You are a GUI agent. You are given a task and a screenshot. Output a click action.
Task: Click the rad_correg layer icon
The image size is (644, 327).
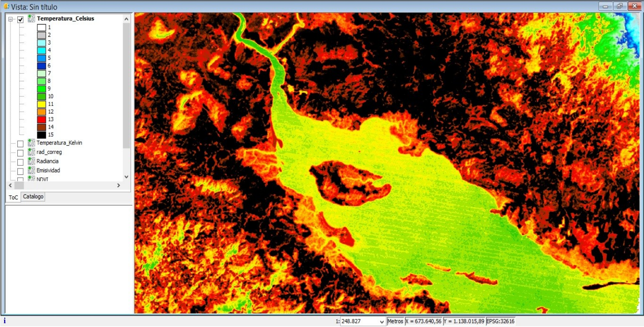click(31, 152)
